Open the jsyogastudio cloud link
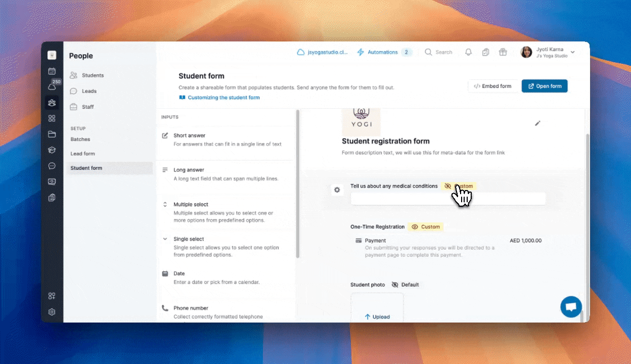631x364 pixels. click(323, 52)
